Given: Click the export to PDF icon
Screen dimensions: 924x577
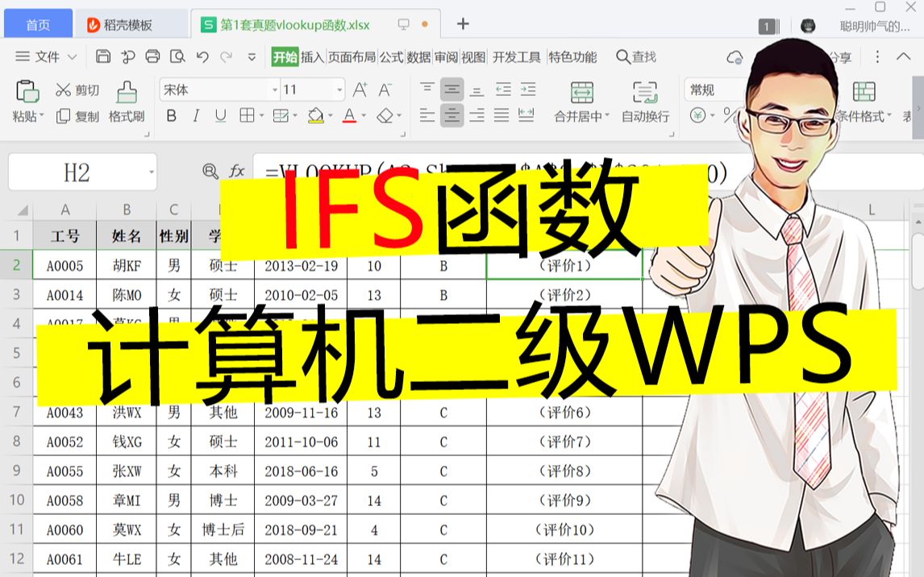Looking at the screenshot, I should (x=128, y=56).
